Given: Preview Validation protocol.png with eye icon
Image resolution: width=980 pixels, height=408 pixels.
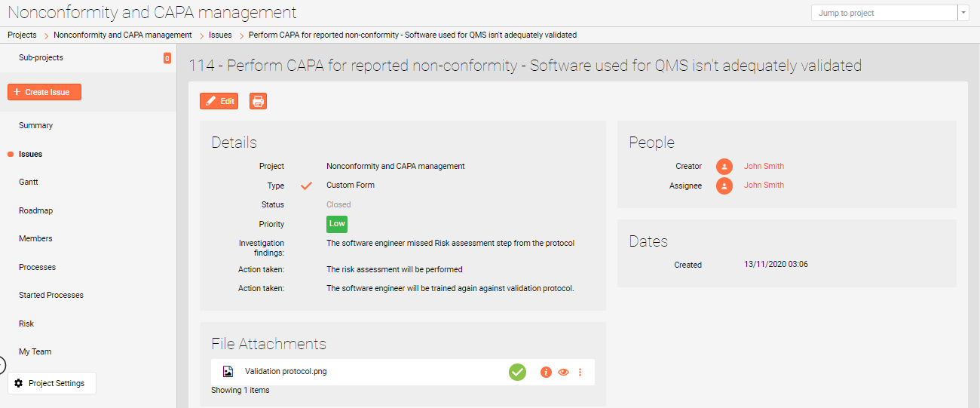Looking at the screenshot, I should click(x=563, y=372).
